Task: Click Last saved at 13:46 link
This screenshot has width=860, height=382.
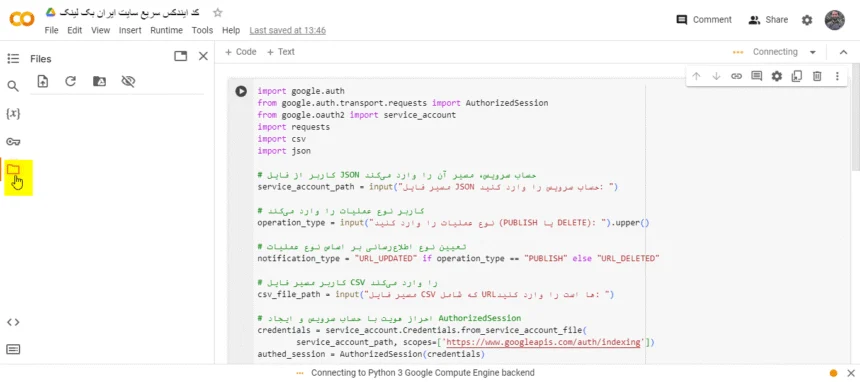Action: click(x=287, y=31)
